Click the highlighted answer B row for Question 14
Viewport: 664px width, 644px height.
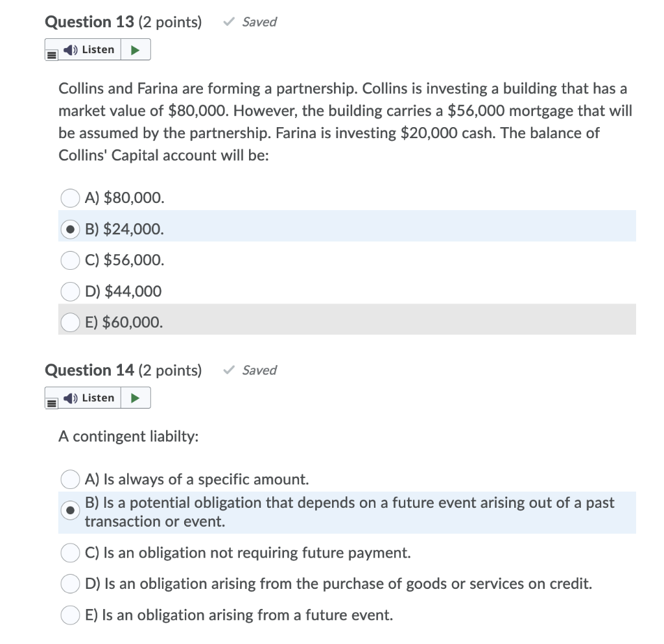(x=324, y=511)
